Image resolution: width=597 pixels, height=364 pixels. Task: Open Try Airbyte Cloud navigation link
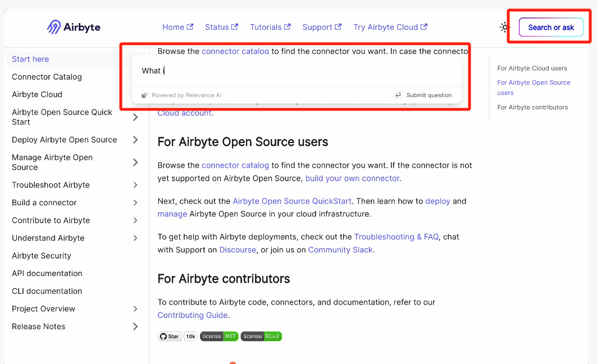click(390, 27)
